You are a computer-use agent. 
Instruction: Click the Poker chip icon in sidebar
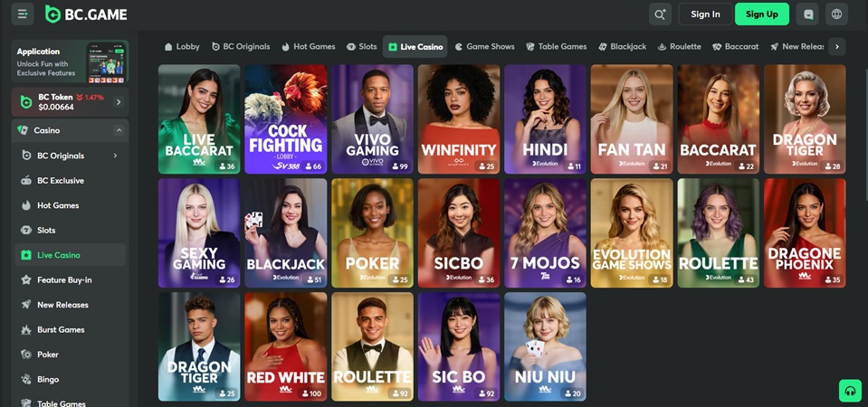click(x=26, y=355)
